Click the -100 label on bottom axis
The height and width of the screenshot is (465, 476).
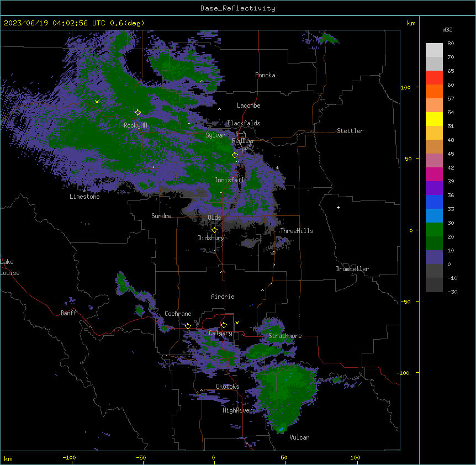[69, 457]
